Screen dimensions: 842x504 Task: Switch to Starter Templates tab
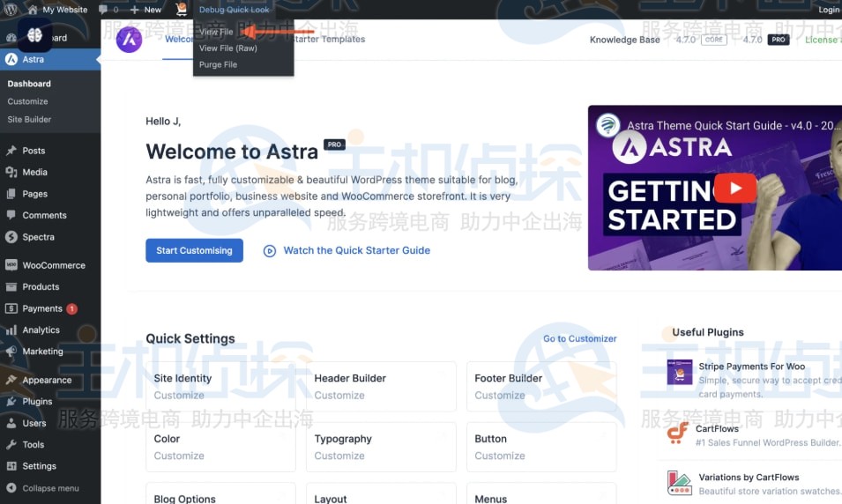click(329, 39)
